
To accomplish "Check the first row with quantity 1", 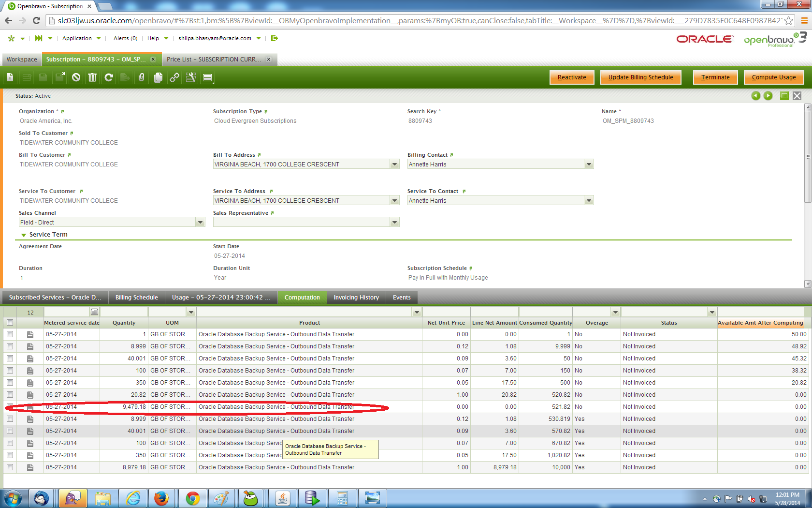I will [10, 334].
